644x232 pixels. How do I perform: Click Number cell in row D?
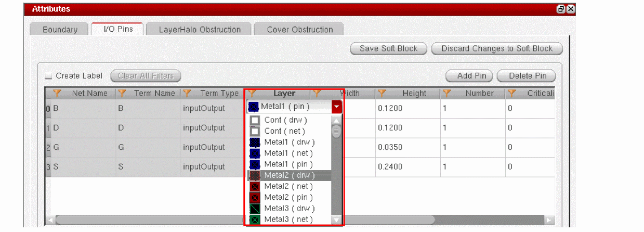coord(472,128)
